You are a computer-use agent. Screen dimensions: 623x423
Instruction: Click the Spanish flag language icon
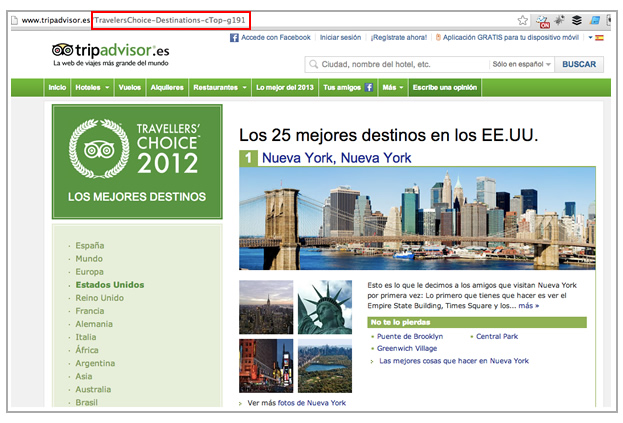[x=599, y=38]
